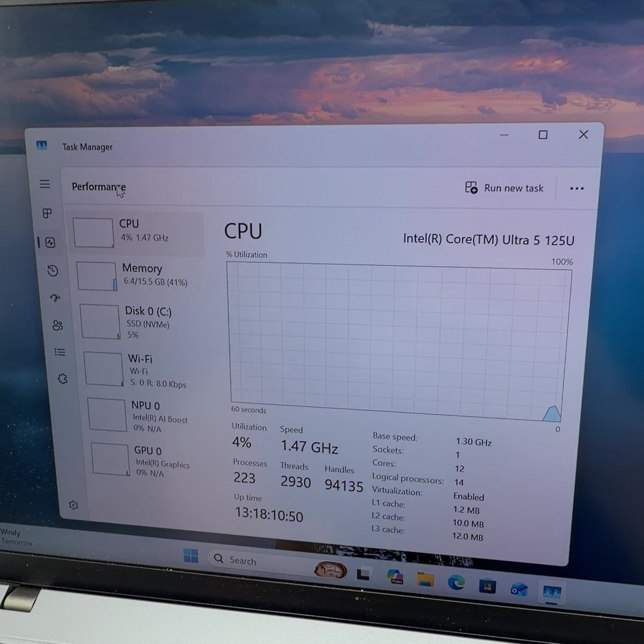
Task: Select the CPU performance item
Action: coord(137,231)
